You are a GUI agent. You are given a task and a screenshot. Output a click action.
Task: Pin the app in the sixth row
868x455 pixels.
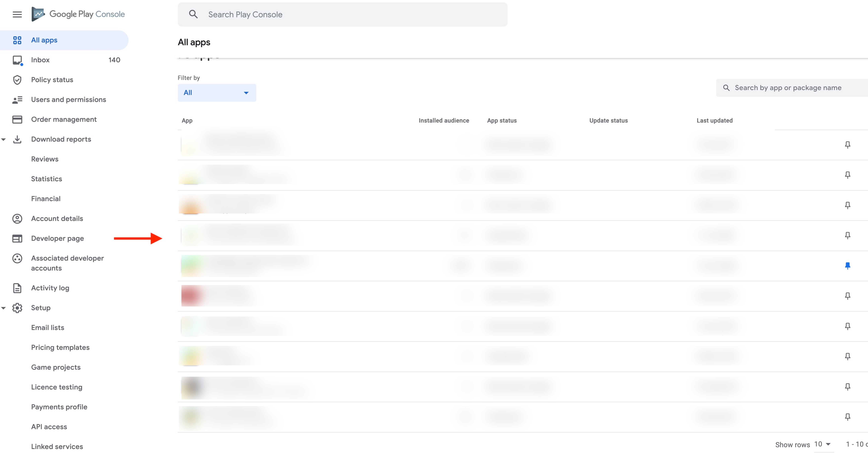pos(847,296)
